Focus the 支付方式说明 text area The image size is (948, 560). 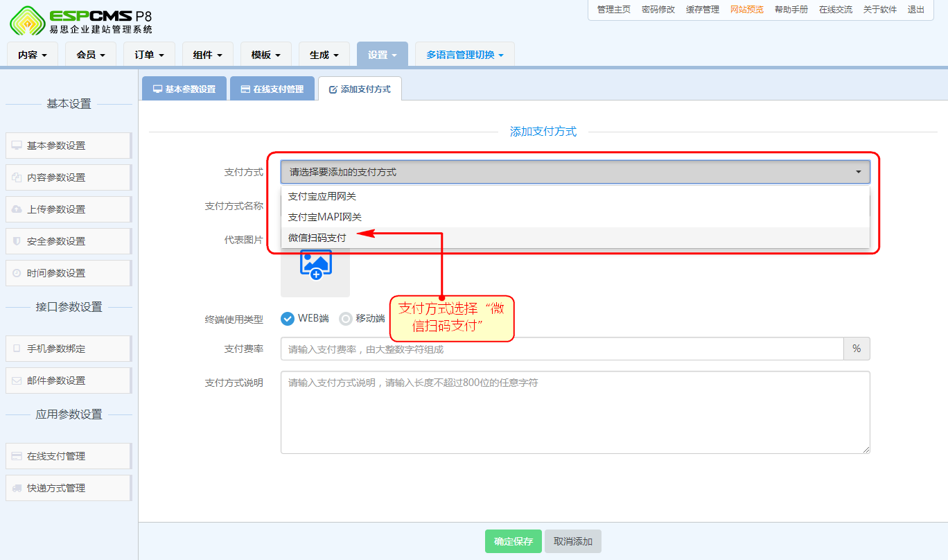click(575, 412)
